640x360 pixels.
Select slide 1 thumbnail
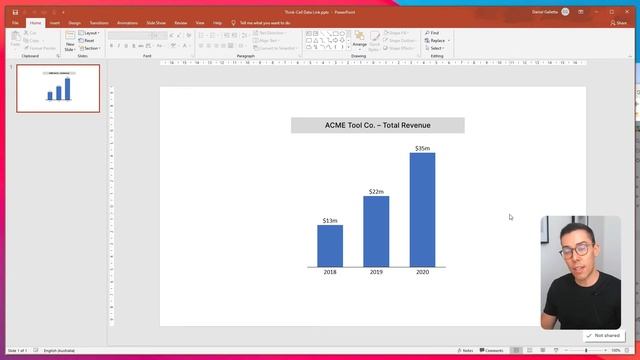click(x=58, y=89)
